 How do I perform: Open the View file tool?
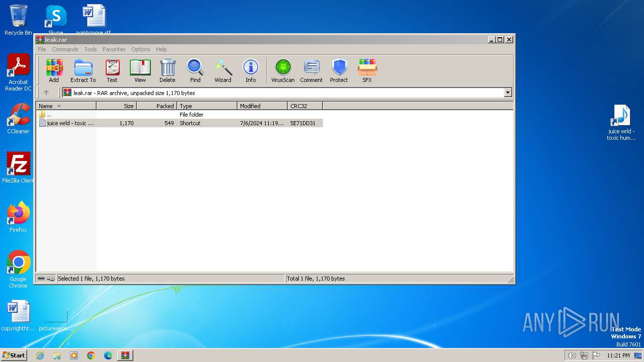(x=140, y=70)
